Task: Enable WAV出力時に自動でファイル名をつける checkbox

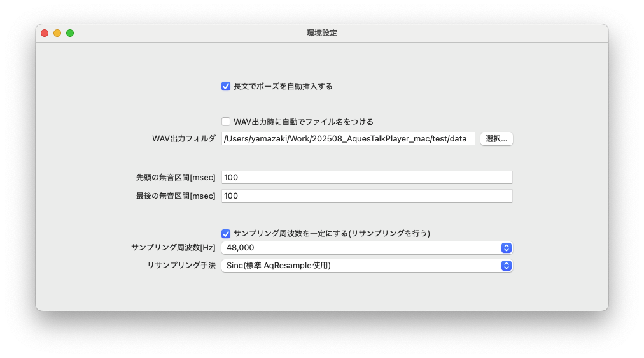Action: pos(226,122)
